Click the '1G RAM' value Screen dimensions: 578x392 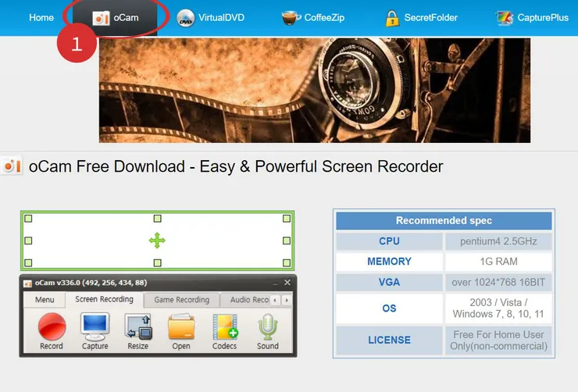pyautogui.click(x=498, y=262)
